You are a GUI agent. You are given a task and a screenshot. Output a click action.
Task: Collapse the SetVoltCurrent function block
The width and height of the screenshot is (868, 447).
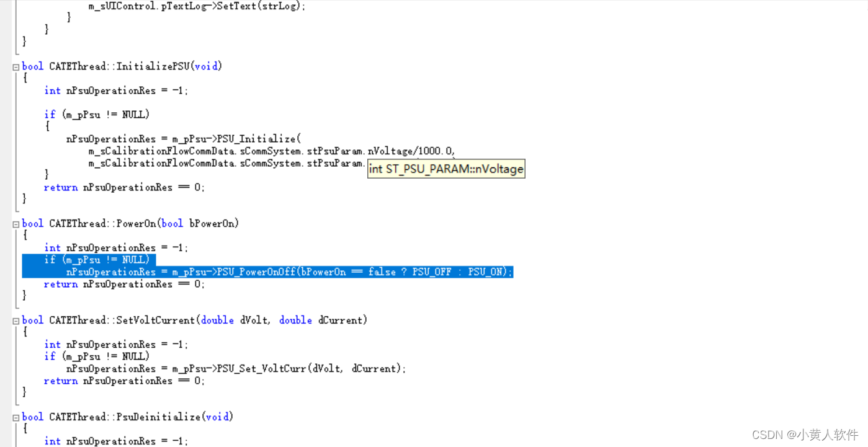coord(16,321)
